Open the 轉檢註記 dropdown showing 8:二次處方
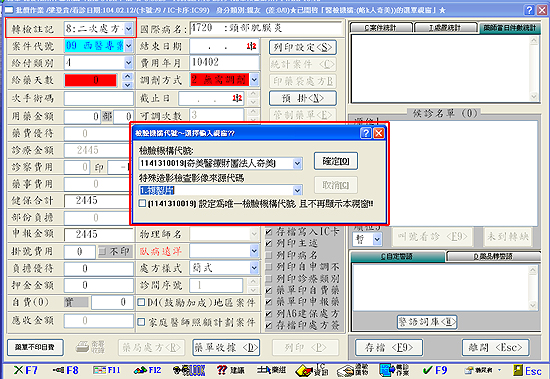 128,29
